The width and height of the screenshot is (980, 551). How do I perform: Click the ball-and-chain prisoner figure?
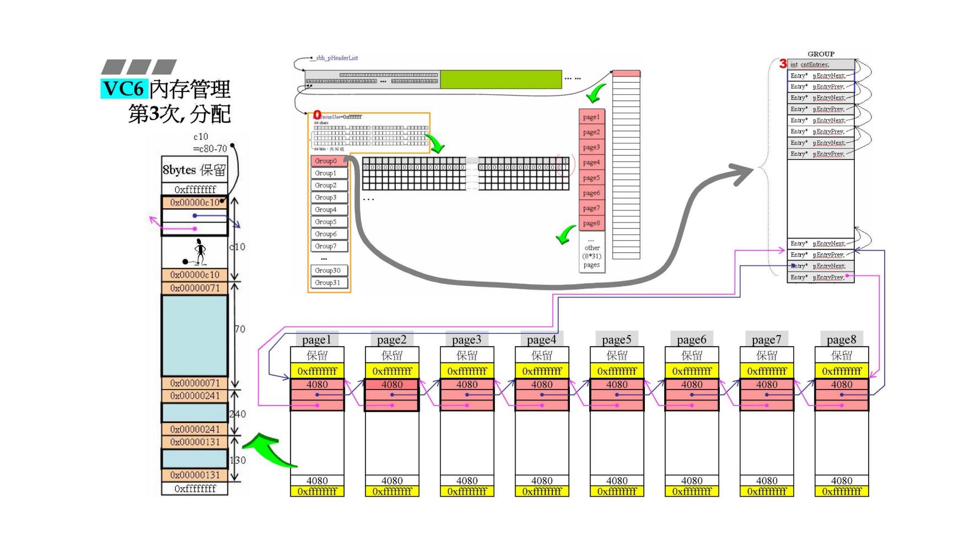(x=196, y=252)
